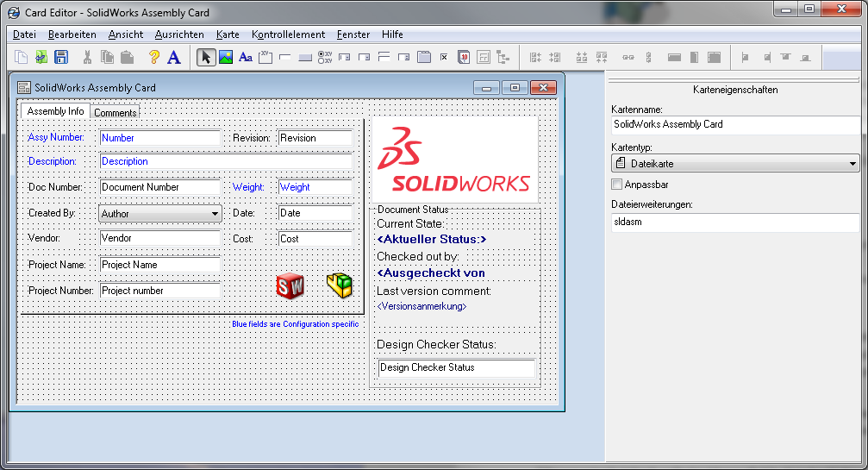Open the Kontrollelement menu
Viewport: 868px width, 470px height.
(289, 34)
